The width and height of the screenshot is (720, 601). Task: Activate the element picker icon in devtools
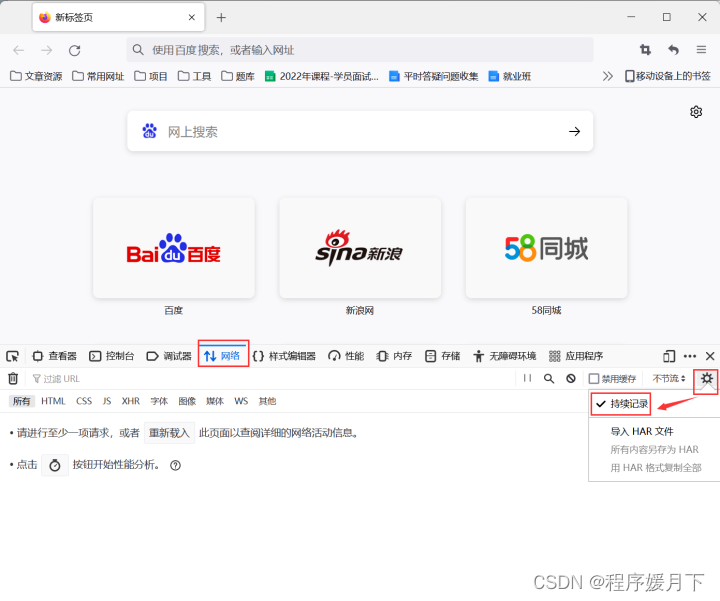13,356
